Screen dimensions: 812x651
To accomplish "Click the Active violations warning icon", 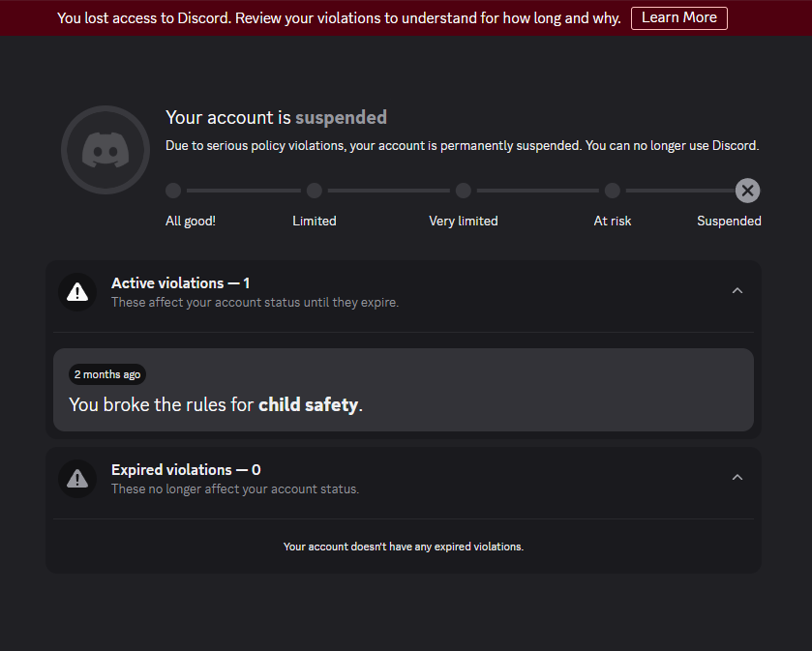I will pos(77,292).
